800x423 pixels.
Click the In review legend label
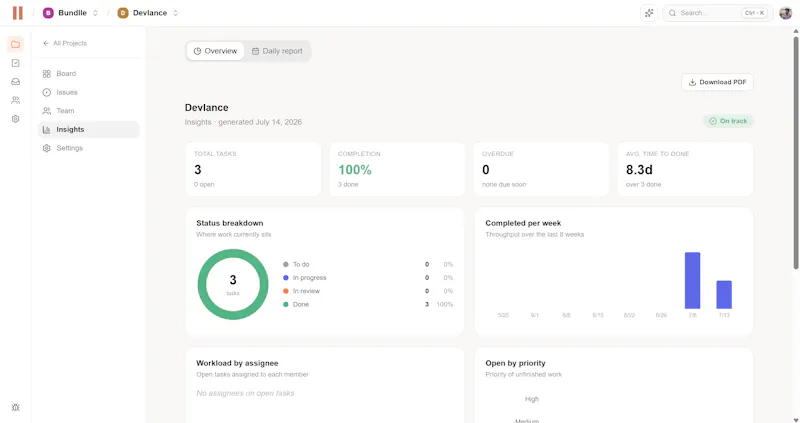coord(306,291)
